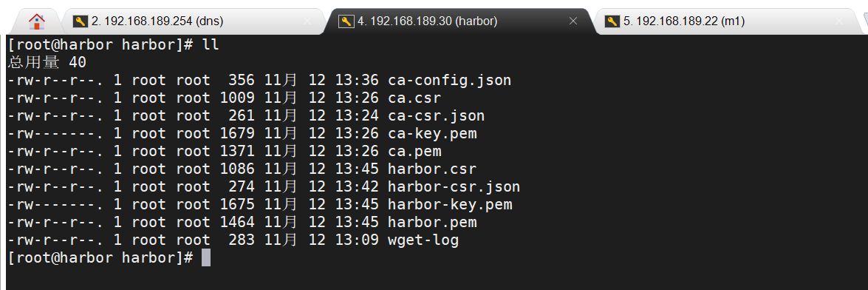This screenshot has width=868, height=290.
Task: Open the Home tab with house icon
Action: click(36, 21)
